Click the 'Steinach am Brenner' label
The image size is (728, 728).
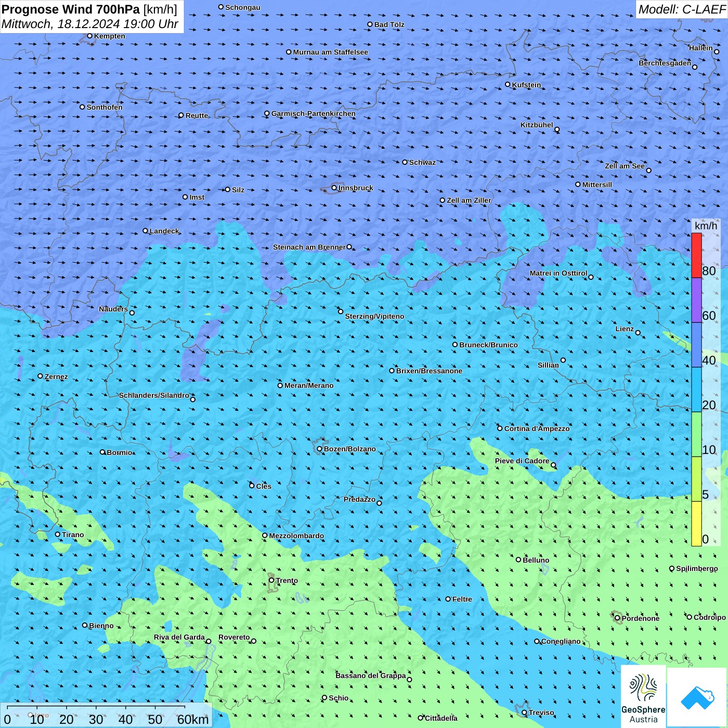309,247
